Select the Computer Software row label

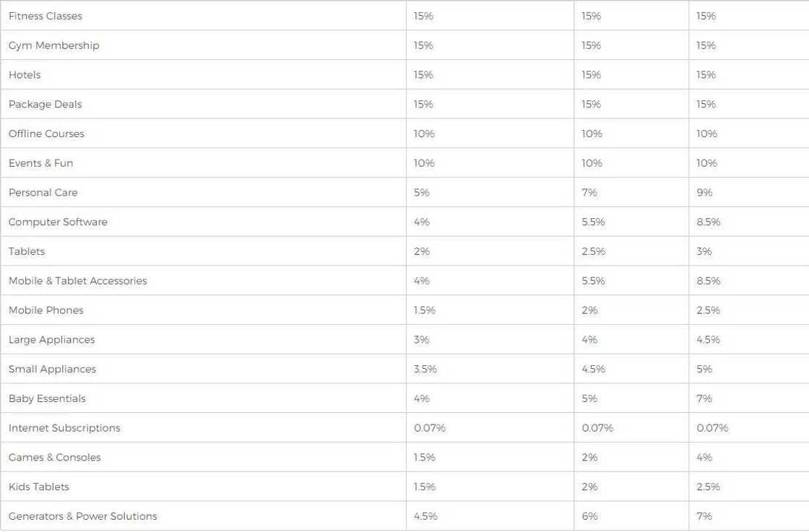point(58,222)
